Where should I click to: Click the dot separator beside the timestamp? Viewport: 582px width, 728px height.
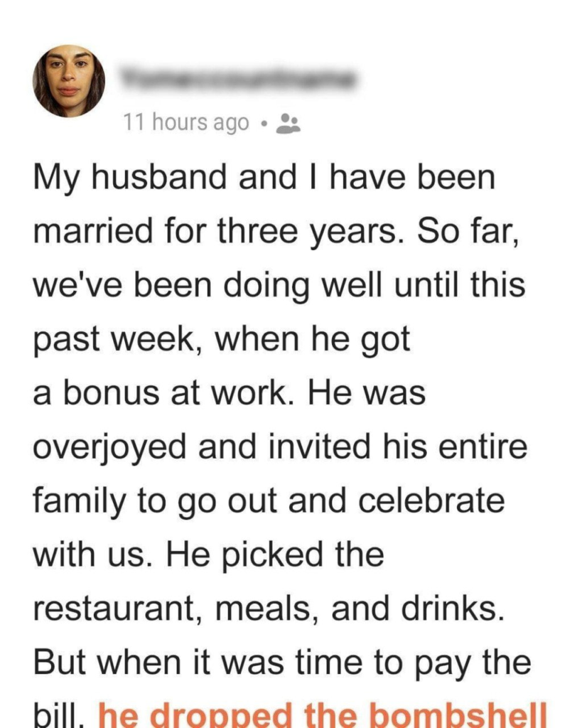tap(263, 124)
